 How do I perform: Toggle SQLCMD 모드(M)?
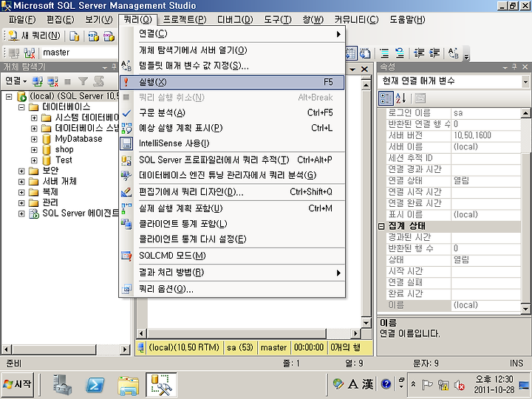232,256
